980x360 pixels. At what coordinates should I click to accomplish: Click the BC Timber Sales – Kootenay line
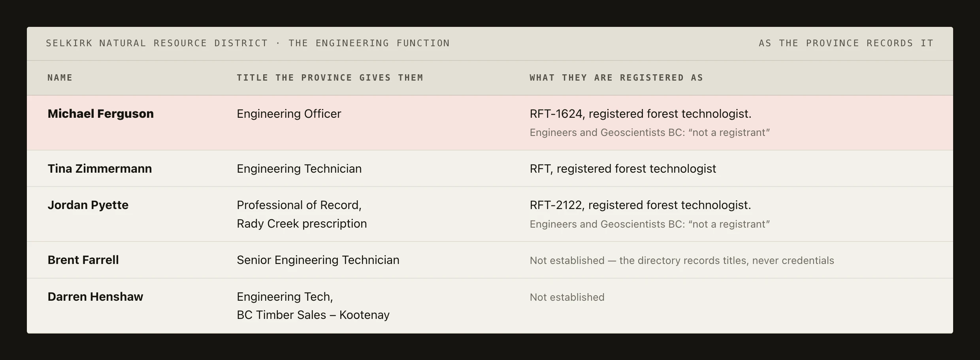(313, 315)
